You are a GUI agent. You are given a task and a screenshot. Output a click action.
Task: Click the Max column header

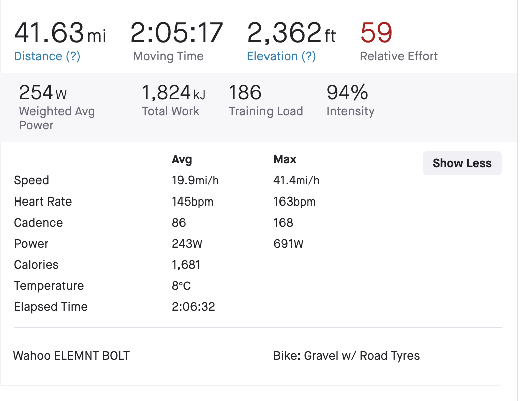(x=285, y=160)
